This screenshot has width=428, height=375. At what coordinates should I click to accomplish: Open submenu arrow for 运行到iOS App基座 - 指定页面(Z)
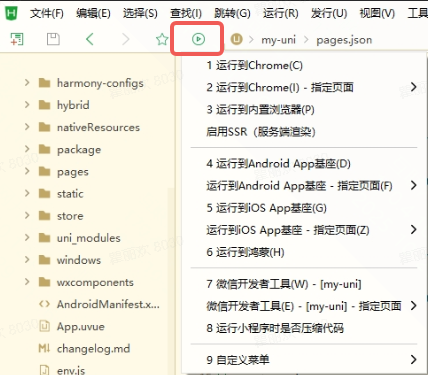coord(413,230)
